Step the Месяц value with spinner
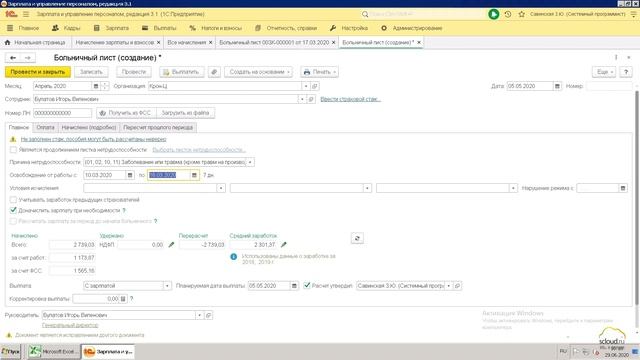This screenshot has height=360, width=640. [105, 86]
